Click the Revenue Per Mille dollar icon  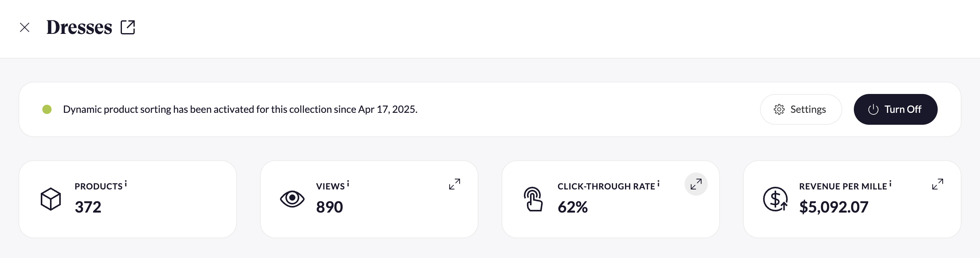[x=775, y=199]
